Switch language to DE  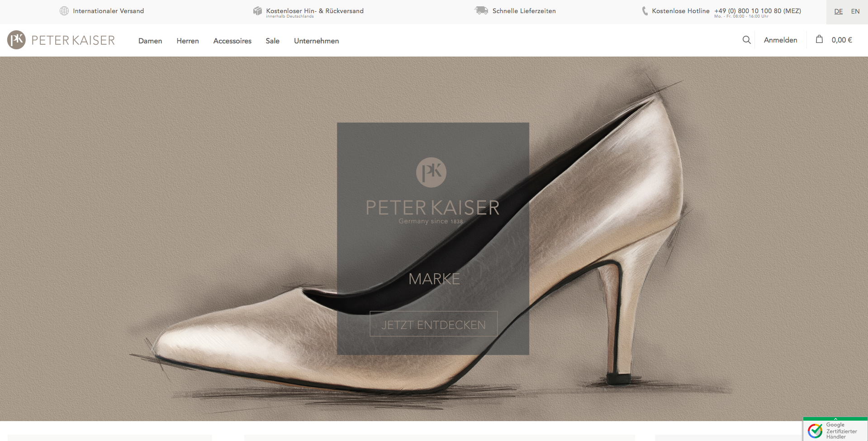pos(838,11)
